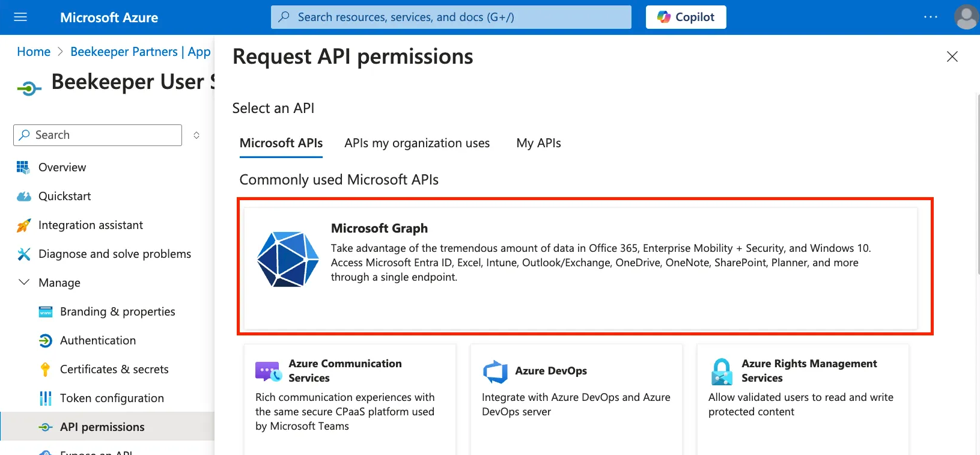The width and height of the screenshot is (980, 455).
Task: Click the "Select an API" heading
Action: [273, 108]
